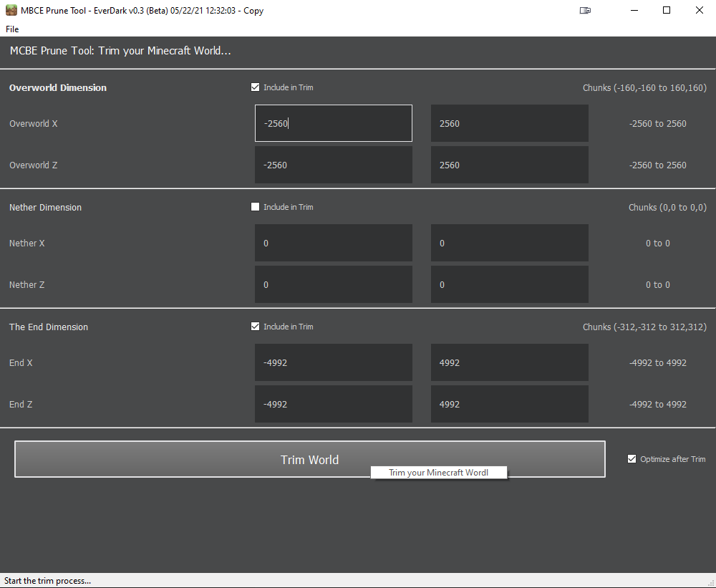
Task: Uncheck The End Include in Trim checkbox
Action: point(256,327)
